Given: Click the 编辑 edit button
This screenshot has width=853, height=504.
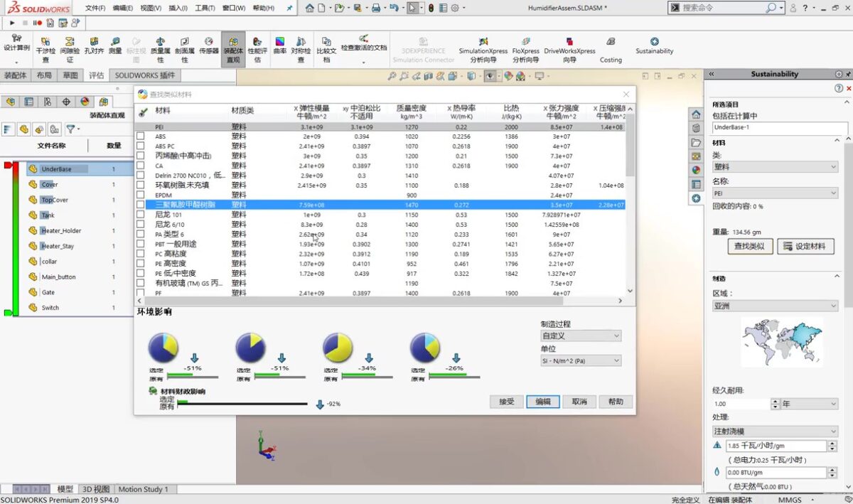Looking at the screenshot, I should click(543, 402).
